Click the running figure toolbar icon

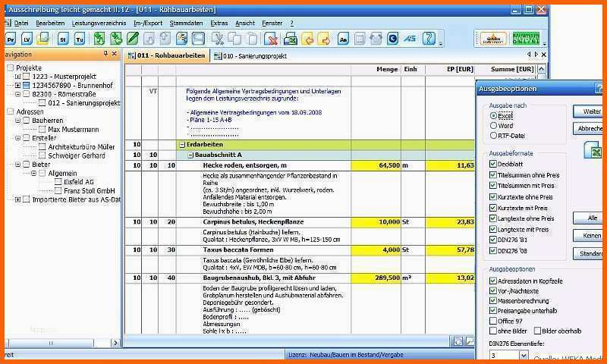pos(181,39)
